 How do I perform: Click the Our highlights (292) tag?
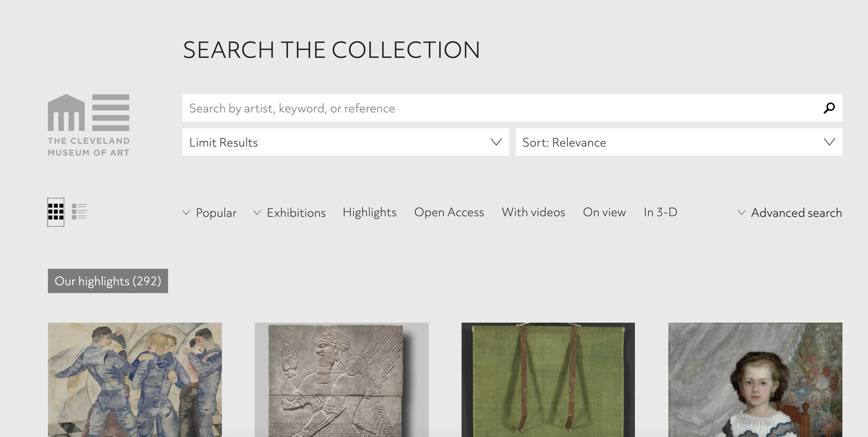tap(108, 281)
